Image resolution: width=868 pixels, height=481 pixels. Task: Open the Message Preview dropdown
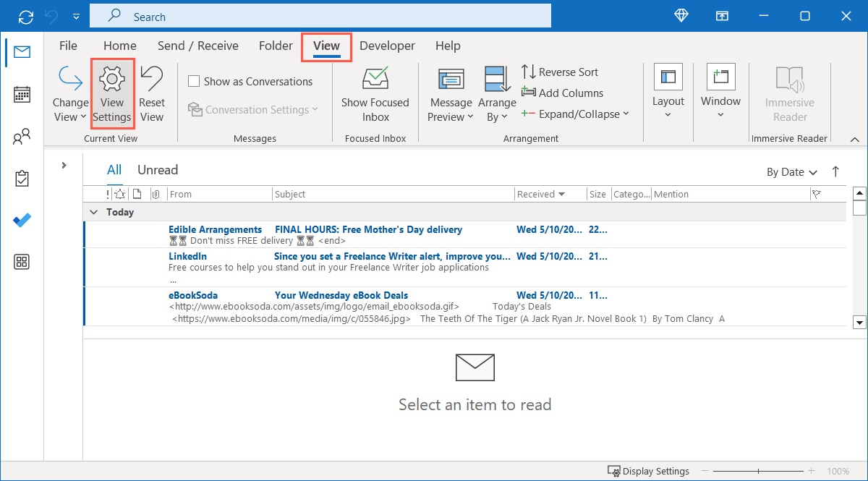point(450,93)
